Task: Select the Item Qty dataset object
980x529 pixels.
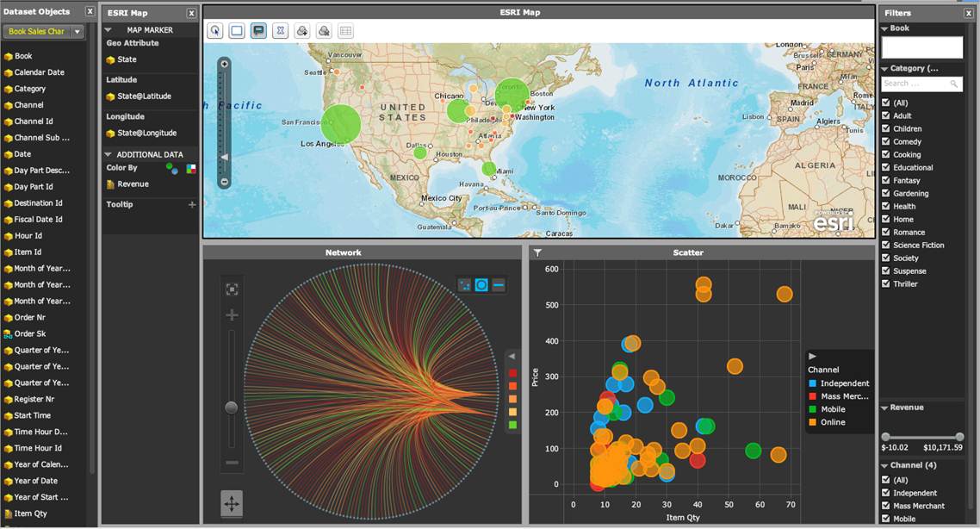Action: [30, 513]
